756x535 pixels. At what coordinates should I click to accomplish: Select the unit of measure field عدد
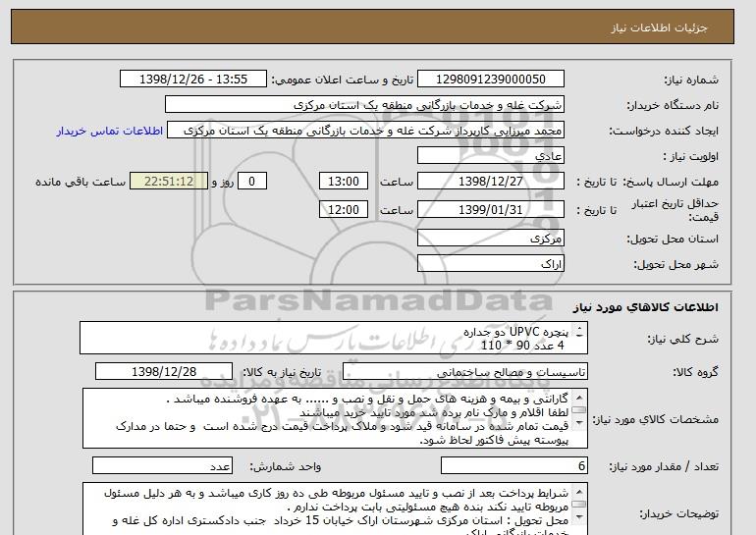[162, 465]
